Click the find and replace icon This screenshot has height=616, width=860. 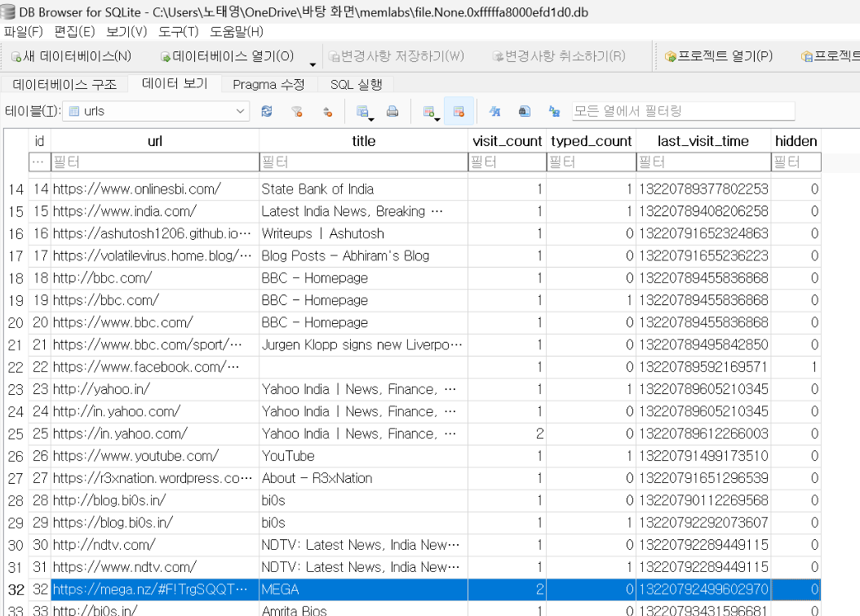pos(555,111)
